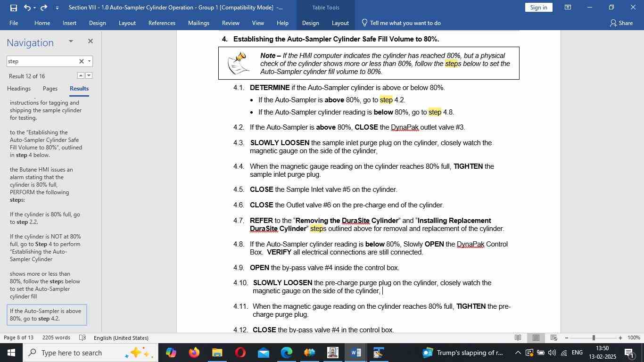
Task: Open the Review ribbon tab
Action: click(231, 23)
